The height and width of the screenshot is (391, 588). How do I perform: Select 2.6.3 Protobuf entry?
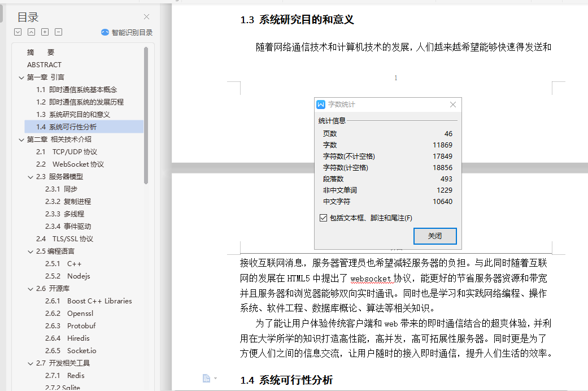coord(70,325)
